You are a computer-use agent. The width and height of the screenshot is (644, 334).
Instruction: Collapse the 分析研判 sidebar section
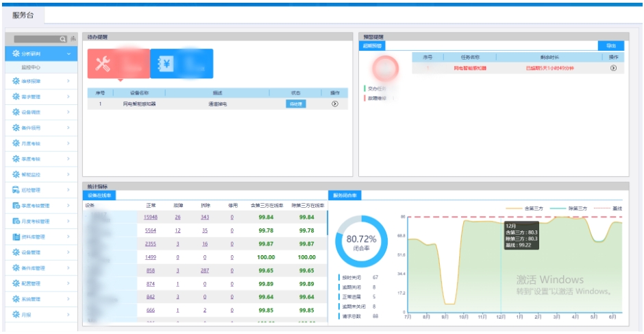[x=69, y=53]
